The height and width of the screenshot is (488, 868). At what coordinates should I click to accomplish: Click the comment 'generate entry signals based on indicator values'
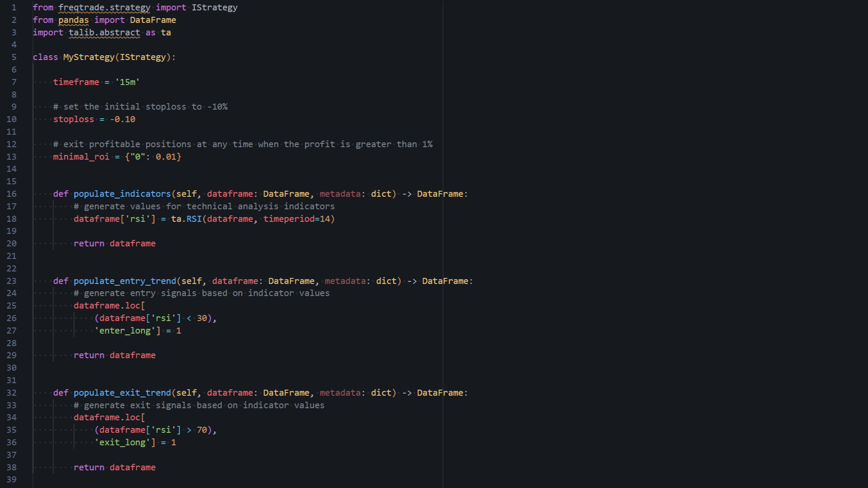tap(202, 293)
